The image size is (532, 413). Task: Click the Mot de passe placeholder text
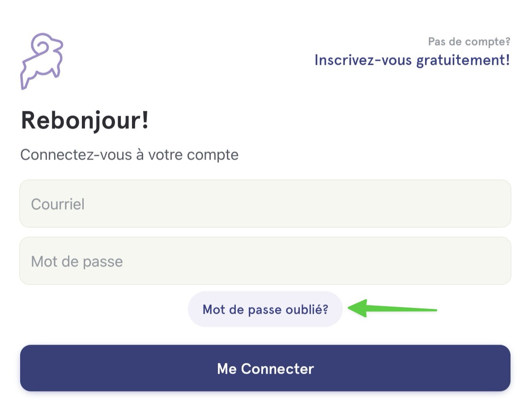click(77, 261)
